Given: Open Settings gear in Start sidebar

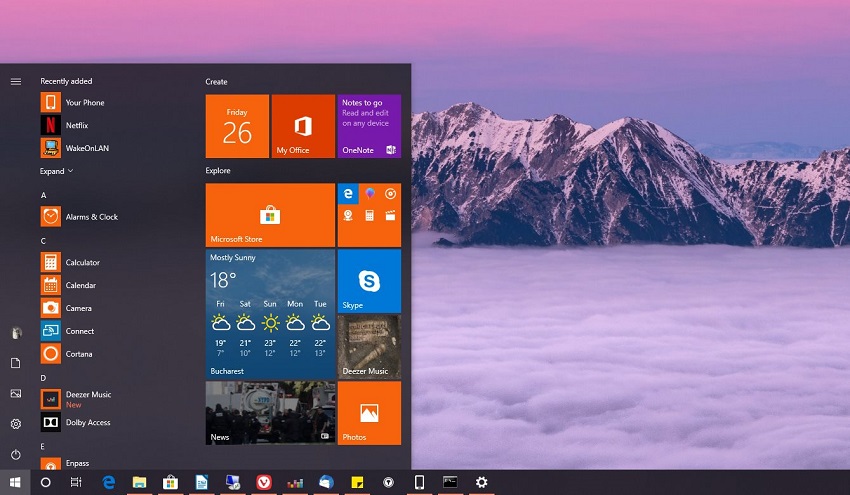Looking at the screenshot, I should [x=16, y=424].
